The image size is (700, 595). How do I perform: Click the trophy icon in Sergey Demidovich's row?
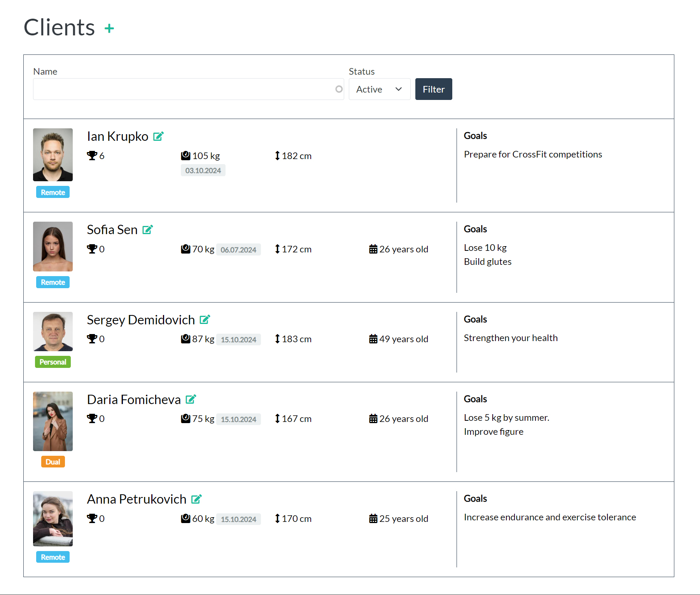pyautogui.click(x=92, y=339)
